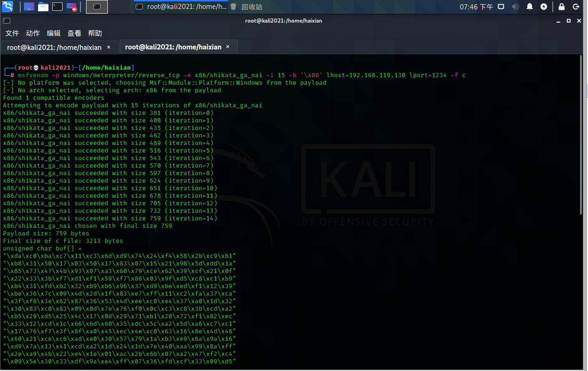This screenshot has width=588, height=371.
Task: Close the first terminal tab
Action: click(109, 47)
